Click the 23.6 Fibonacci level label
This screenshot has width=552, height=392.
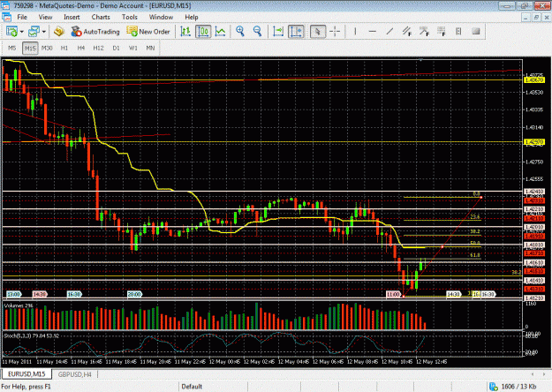(475, 217)
